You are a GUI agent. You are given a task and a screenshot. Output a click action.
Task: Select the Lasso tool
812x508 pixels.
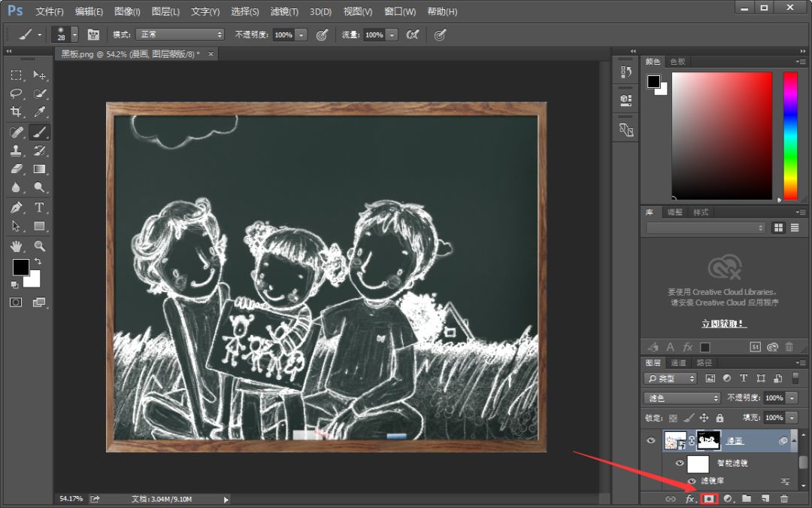[x=16, y=93]
